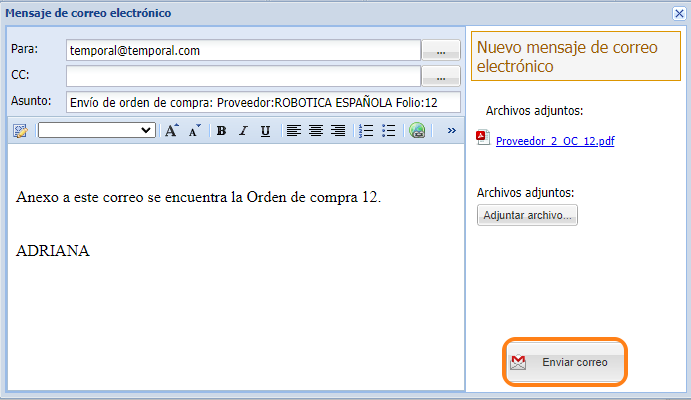
Task: Click the message line about Orden de compra 12
Action: tap(198, 197)
